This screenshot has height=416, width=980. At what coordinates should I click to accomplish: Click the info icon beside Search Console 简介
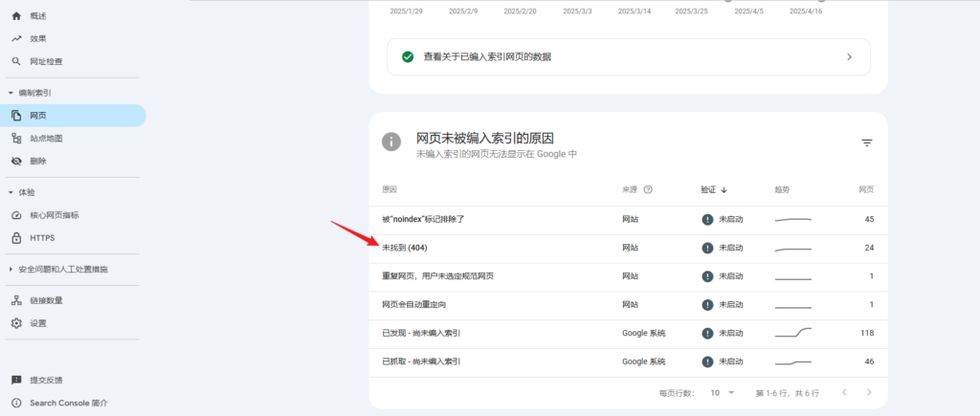point(16,403)
